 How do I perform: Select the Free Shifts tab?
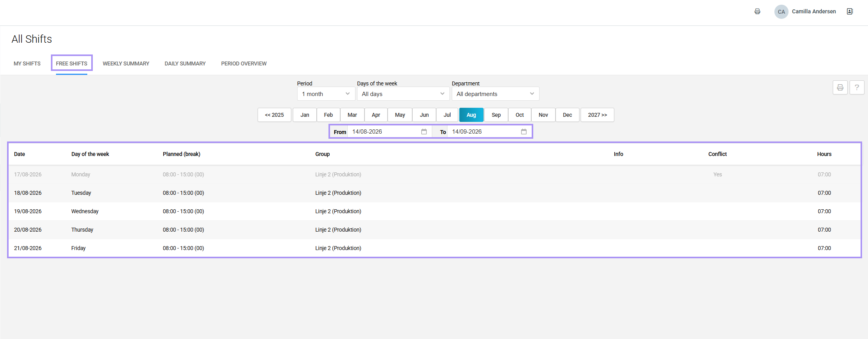[x=72, y=63]
